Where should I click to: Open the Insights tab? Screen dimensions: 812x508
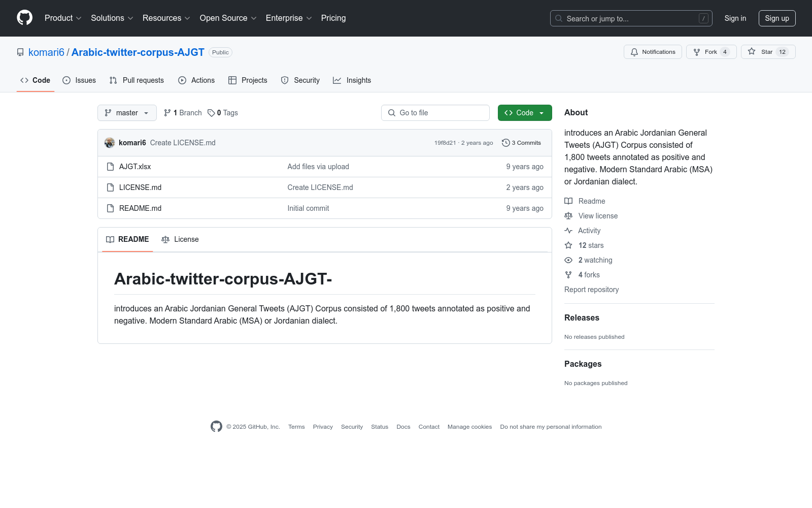pos(352,80)
